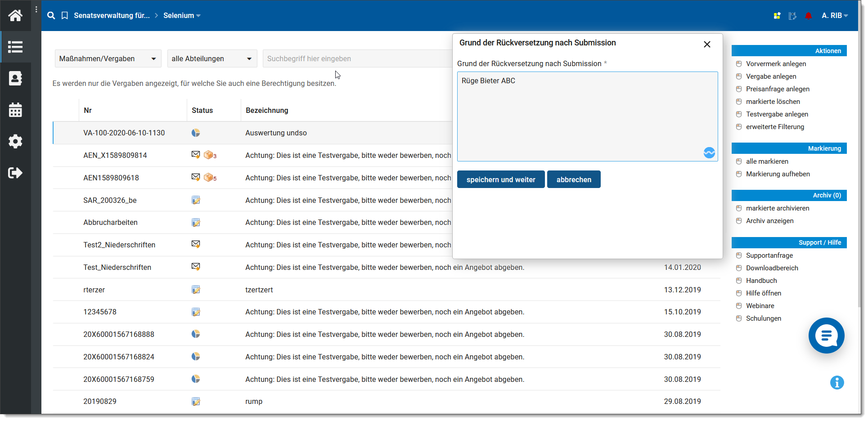Click package icon with 3 for AEN_X1589809814
Screen dimensions: 868x421
tap(210, 155)
